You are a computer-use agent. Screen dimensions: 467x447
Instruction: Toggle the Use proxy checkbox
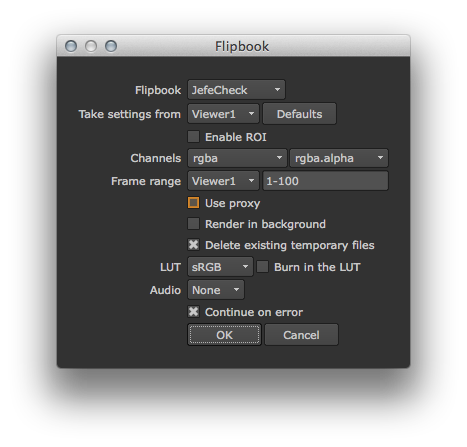point(194,203)
